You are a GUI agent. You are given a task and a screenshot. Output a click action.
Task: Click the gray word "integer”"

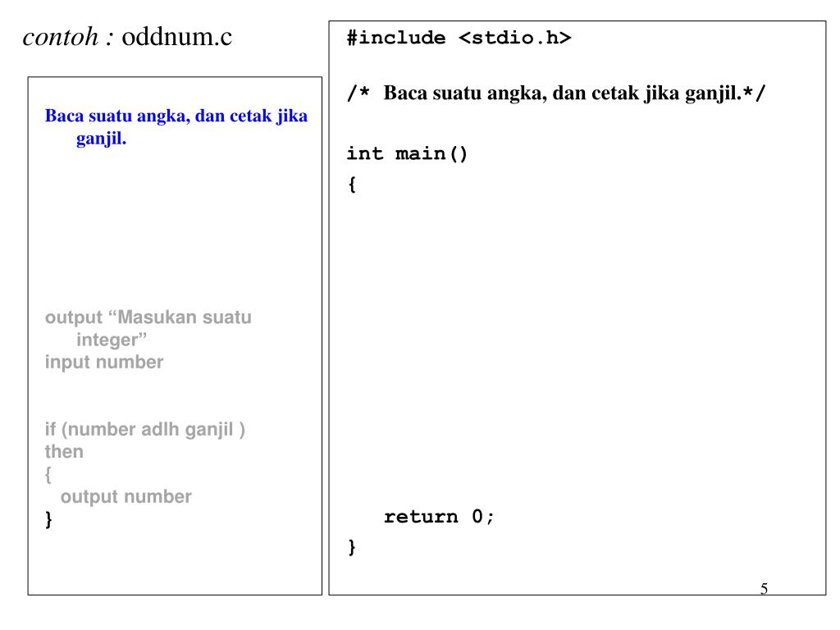click(112, 340)
